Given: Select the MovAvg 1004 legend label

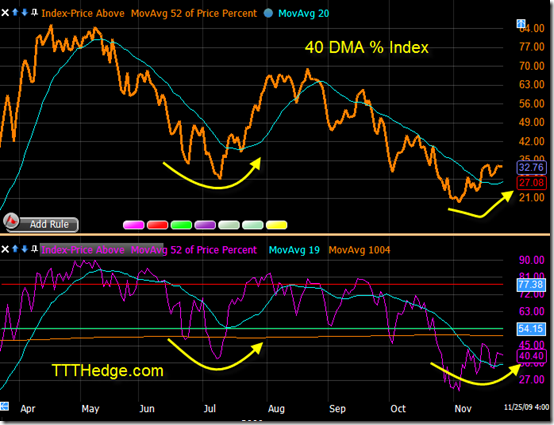Looking at the screenshot, I should click(359, 250).
